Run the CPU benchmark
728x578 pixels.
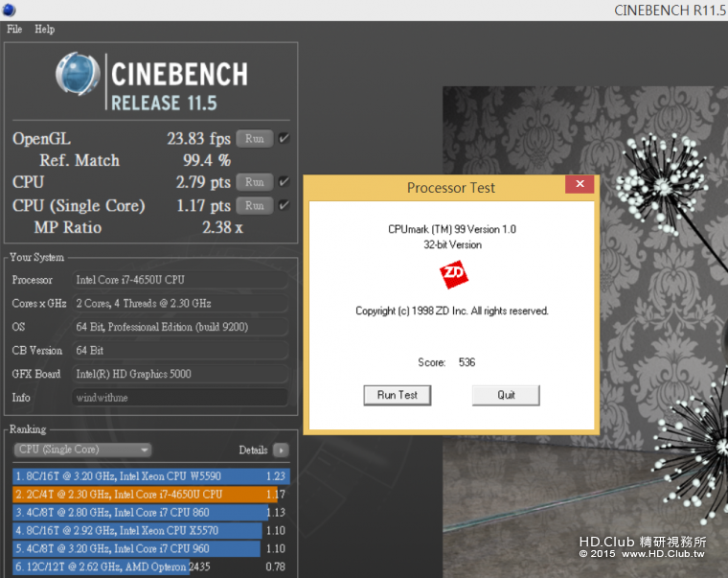(255, 182)
